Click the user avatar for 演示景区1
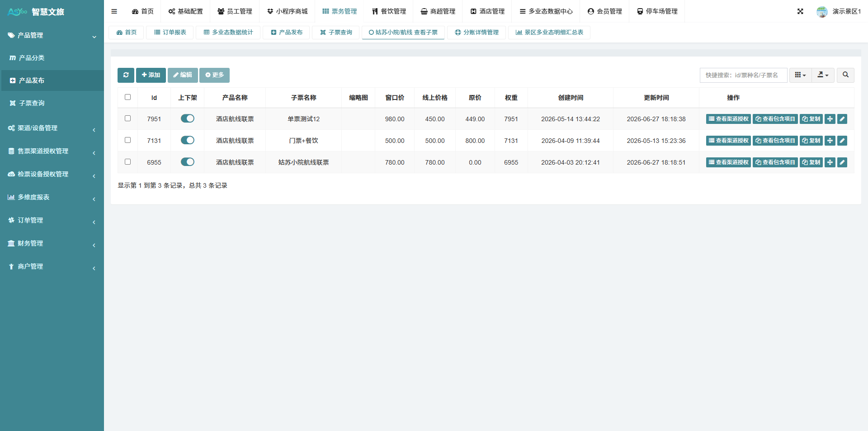 [x=822, y=12]
